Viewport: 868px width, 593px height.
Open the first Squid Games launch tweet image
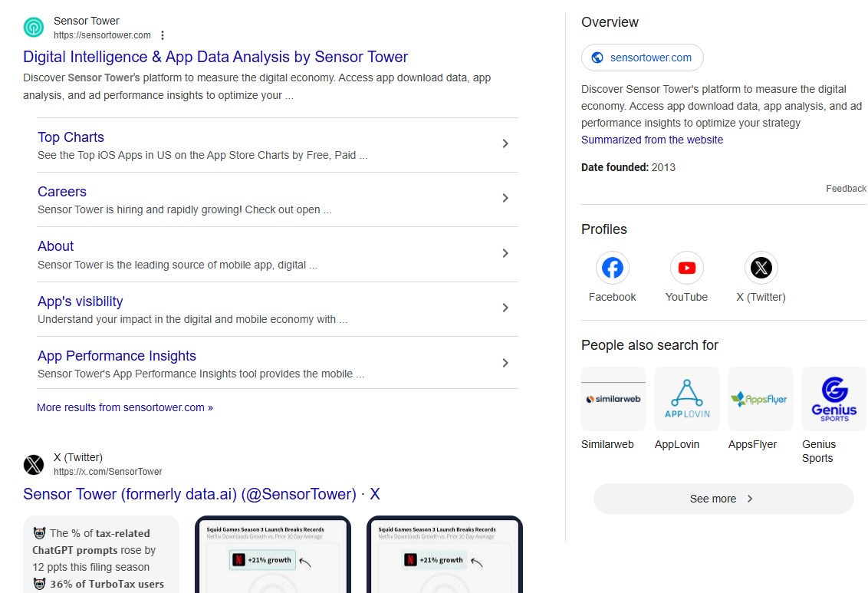273,554
